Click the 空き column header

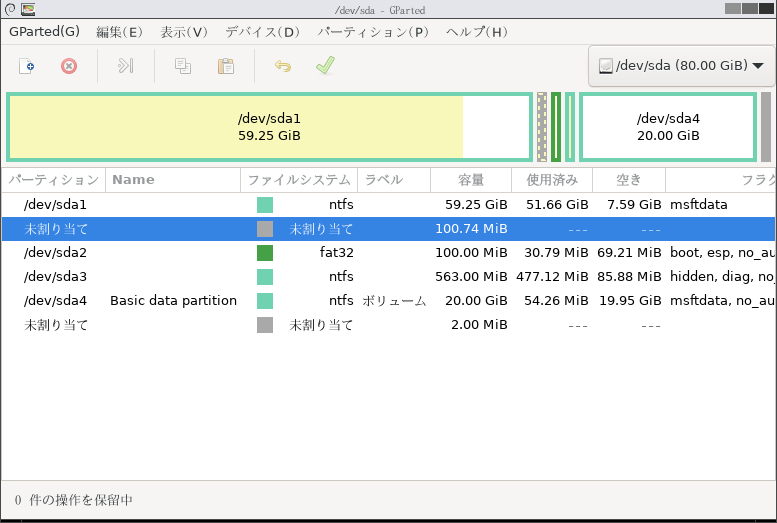pyautogui.click(x=629, y=180)
